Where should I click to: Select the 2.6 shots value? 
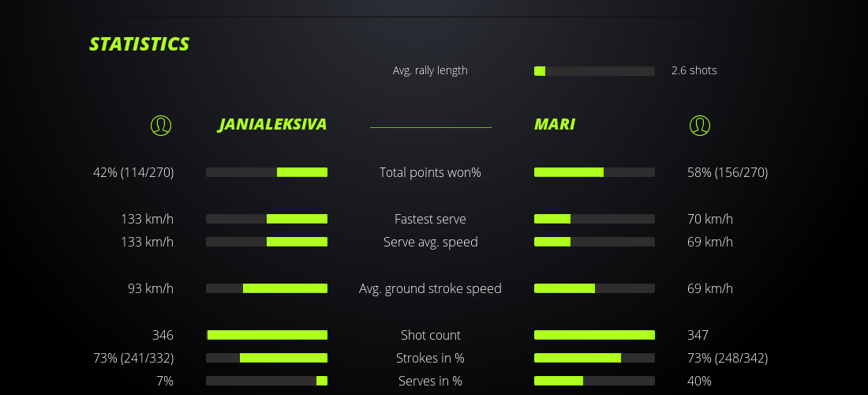pos(694,70)
